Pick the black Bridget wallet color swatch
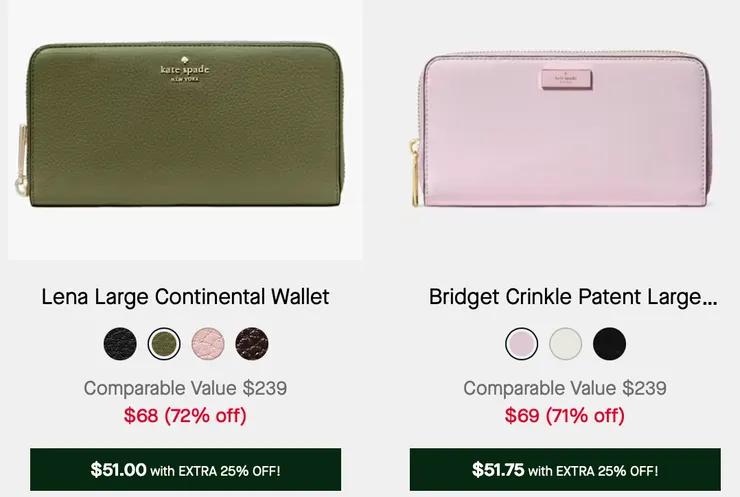 coord(609,344)
